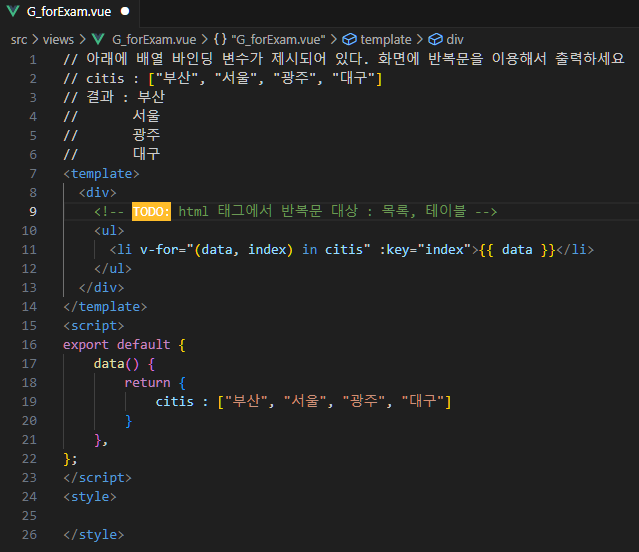Click line number 11 in the gutter

click(29, 249)
